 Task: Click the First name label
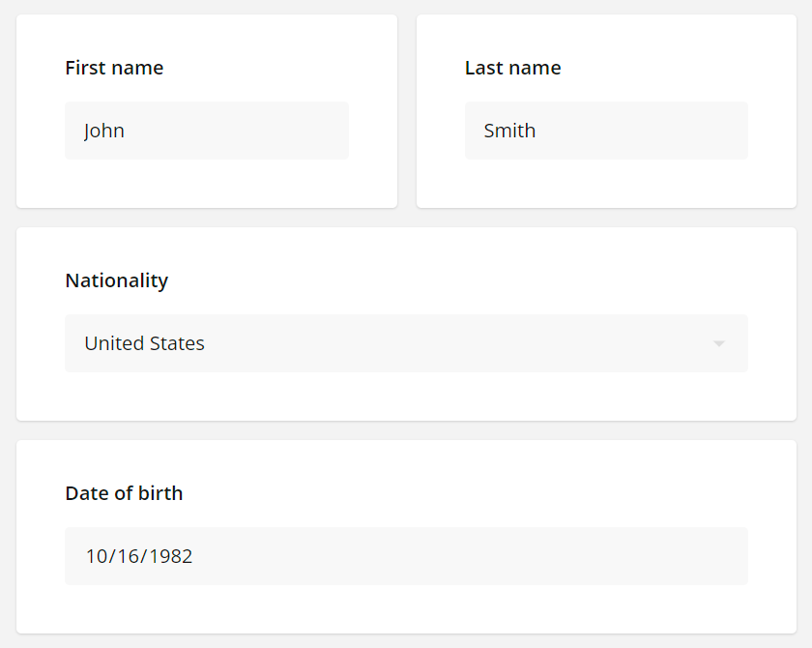(114, 68)
